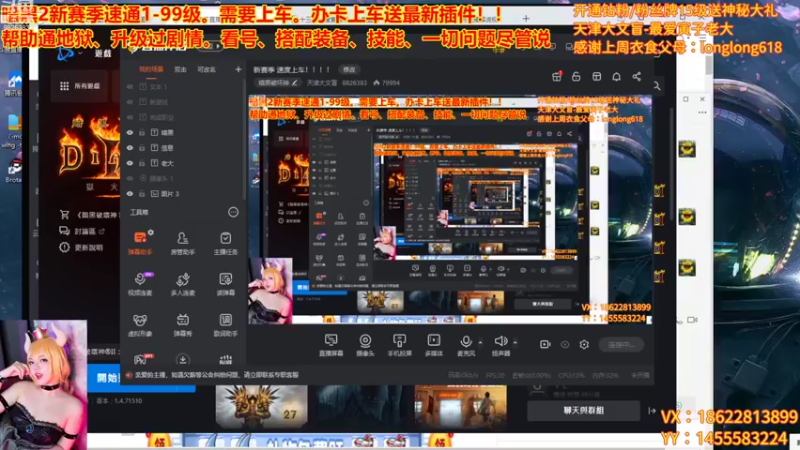Expand the speaker options arrow
The height and width of the screenshot is (450, 800).
click(x=515, y=342)
